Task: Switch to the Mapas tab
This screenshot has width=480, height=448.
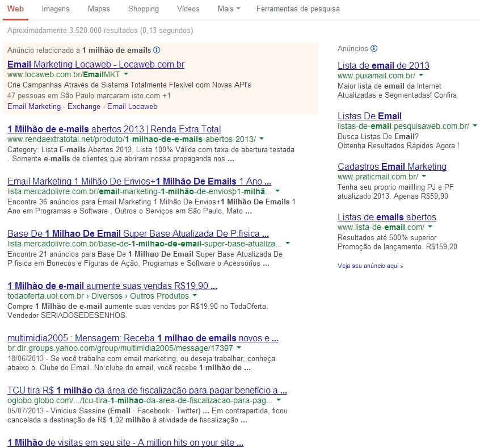Action: (x=99, y=9)
